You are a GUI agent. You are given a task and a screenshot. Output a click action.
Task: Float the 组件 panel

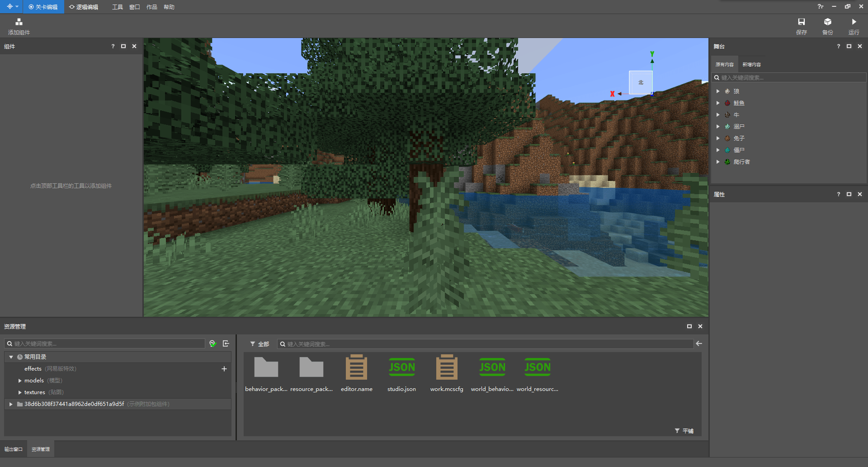pos(123,46)
